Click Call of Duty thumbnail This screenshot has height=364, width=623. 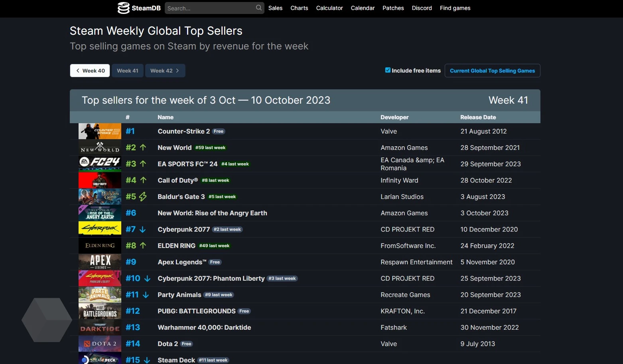point(100,180)
